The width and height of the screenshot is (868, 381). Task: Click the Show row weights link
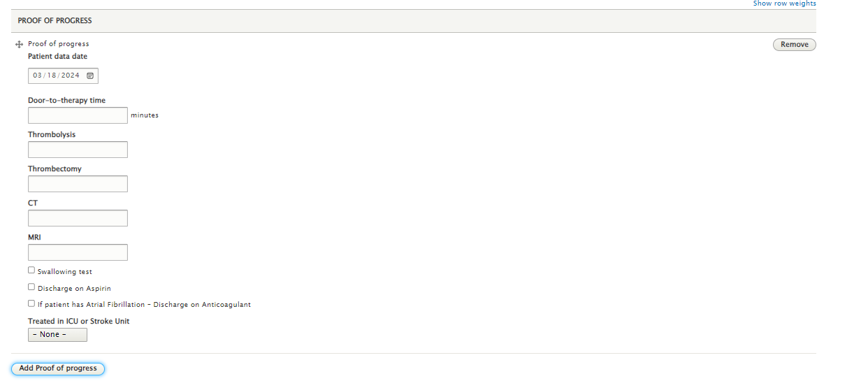[x=784, y=3]
